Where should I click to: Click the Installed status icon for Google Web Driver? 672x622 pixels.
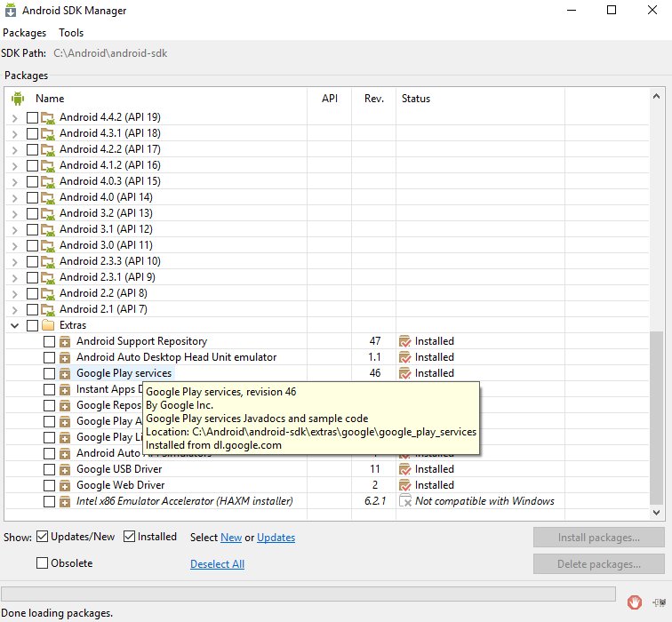click(405, 485)
